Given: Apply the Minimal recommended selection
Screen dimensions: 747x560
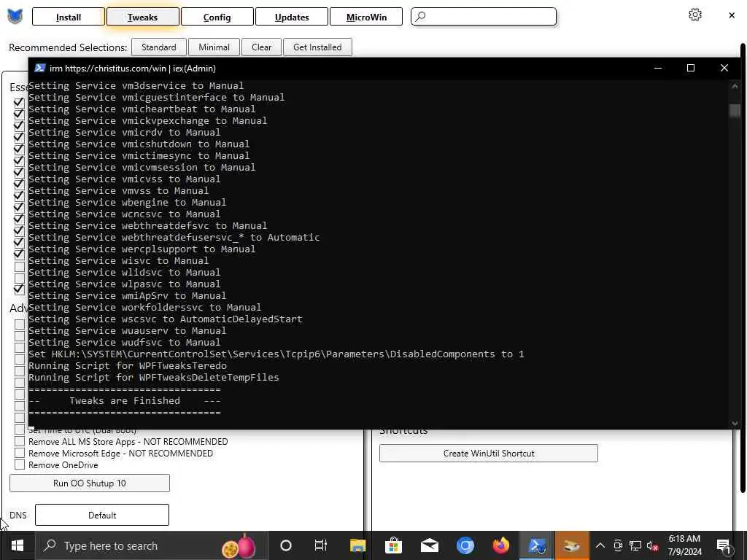Looking at the screenshot, I should click(214, 47).
